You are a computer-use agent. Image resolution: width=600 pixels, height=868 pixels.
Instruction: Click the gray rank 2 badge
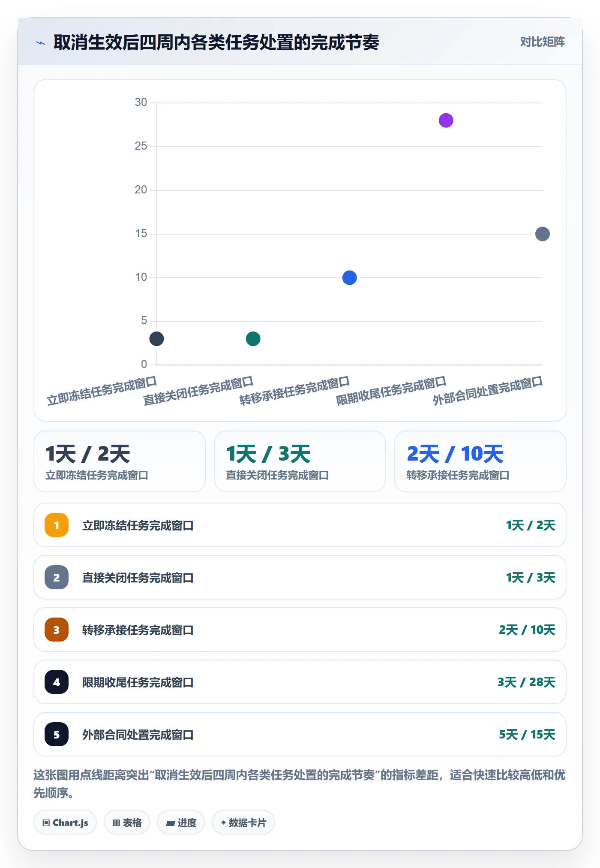(x=57, y=577)
